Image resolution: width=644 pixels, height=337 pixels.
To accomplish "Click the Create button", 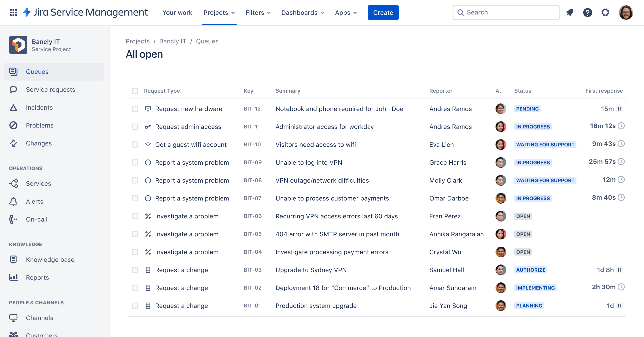I will click(383, 12).
